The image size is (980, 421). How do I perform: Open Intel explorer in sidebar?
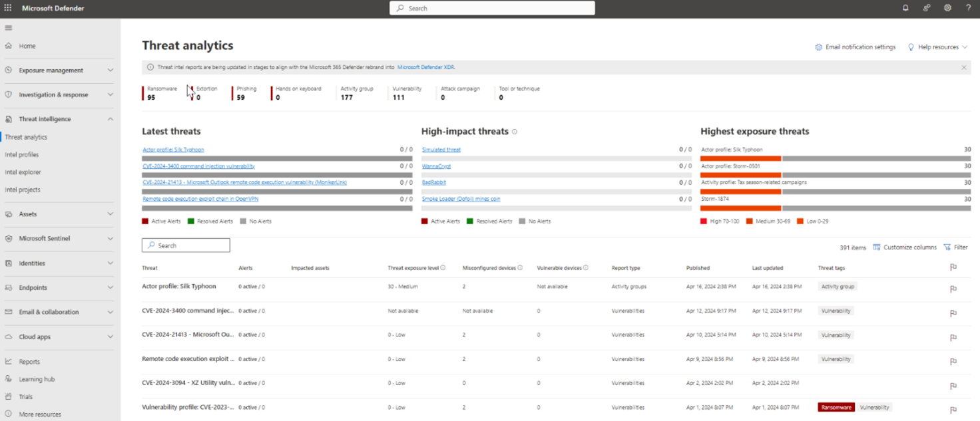click(23, 172)
